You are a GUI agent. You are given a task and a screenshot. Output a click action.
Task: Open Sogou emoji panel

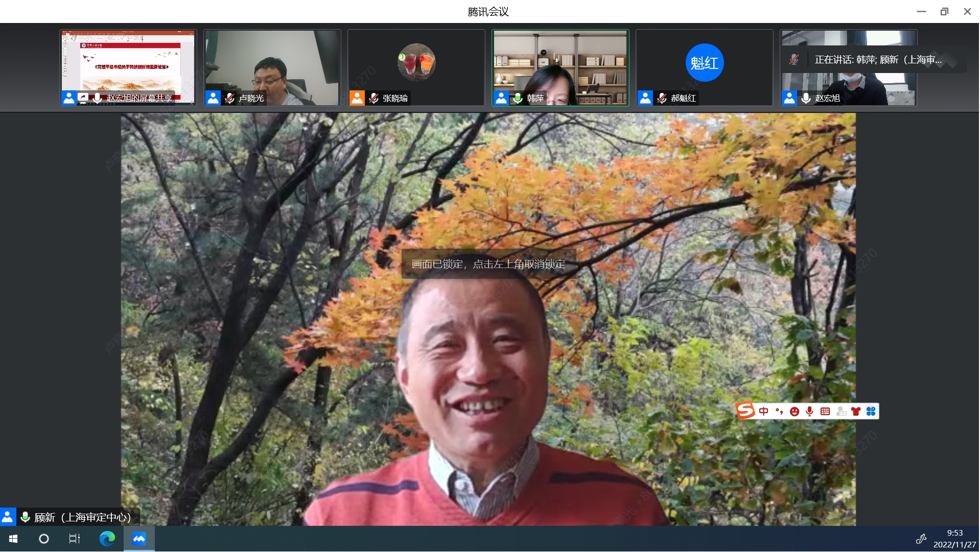[795, 412]
